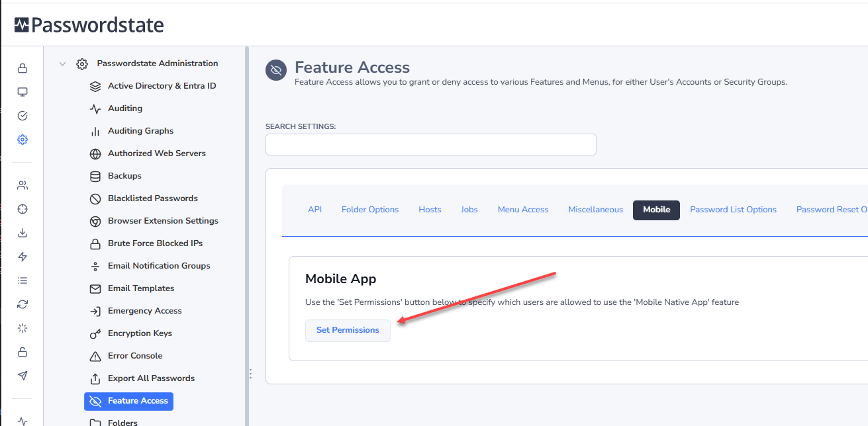
Task: Select the circled checkmark rail icon
Action: (23, 116)
